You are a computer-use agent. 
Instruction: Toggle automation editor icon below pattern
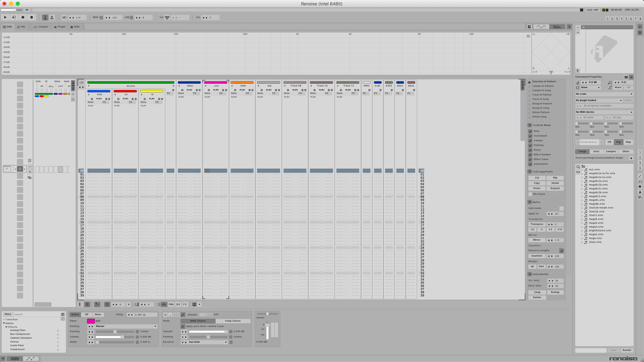point(97,304)
